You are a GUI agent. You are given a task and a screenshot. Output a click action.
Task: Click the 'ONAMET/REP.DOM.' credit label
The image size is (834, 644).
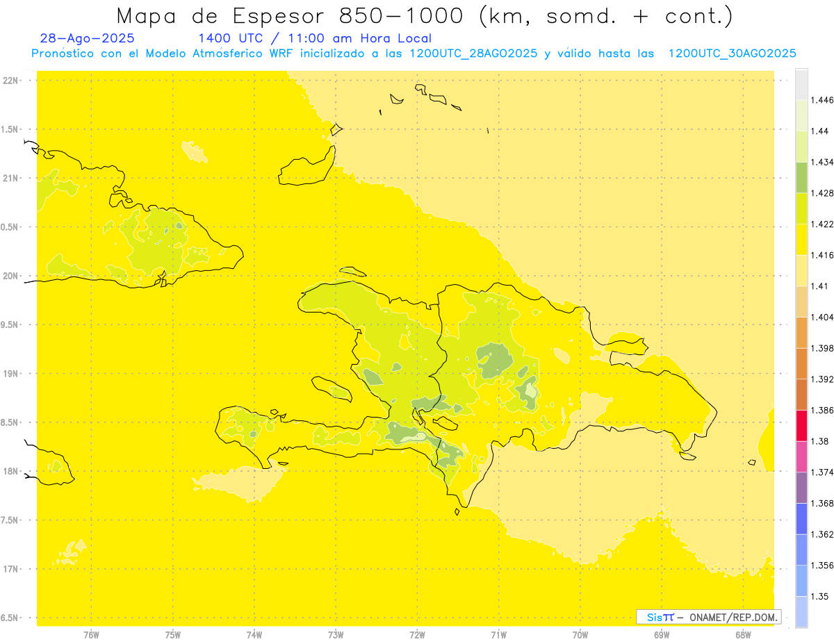tap(733, 617)
